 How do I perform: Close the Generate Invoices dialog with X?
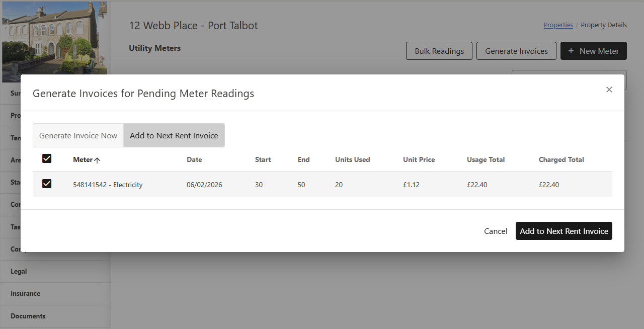609,90
